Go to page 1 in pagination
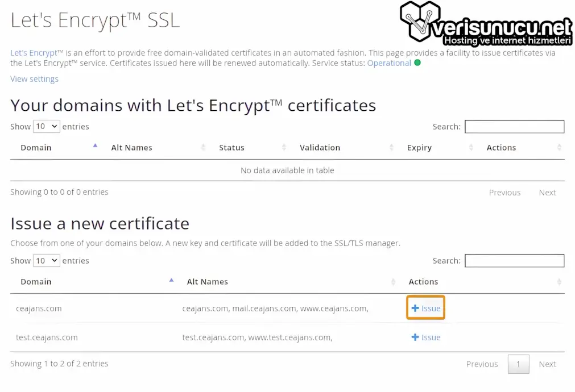This screenshot has width=575, height=392. point(518,364)
